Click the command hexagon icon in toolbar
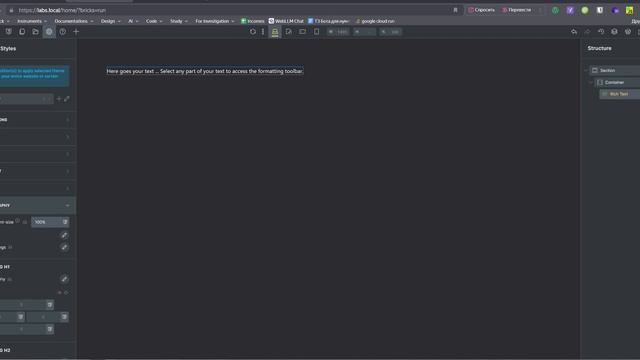This screenshot has width=640, height=360. point(253,31)
